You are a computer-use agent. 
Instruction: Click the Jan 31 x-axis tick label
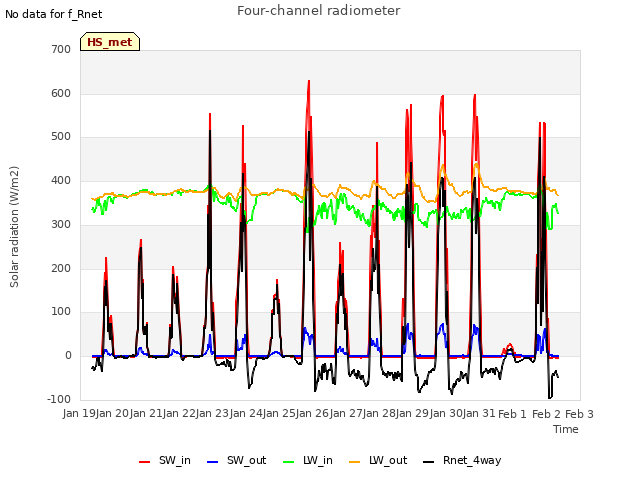[479, 414]
